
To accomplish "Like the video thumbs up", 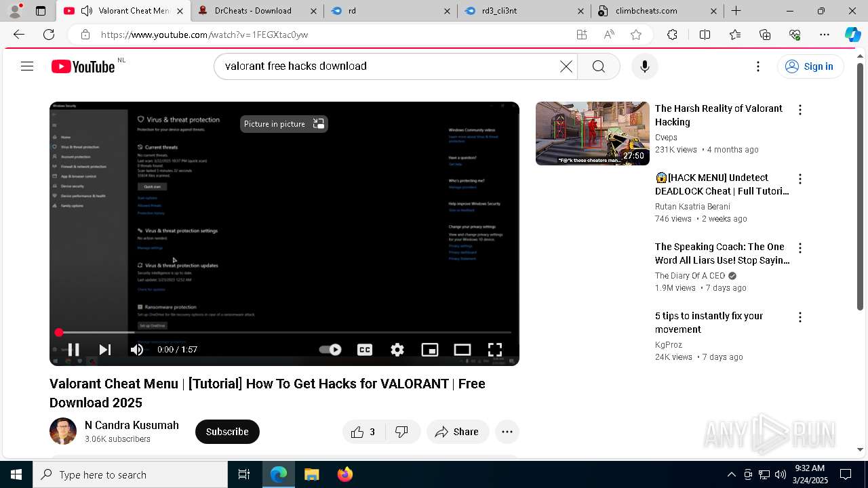I will [x=364, y=432].
